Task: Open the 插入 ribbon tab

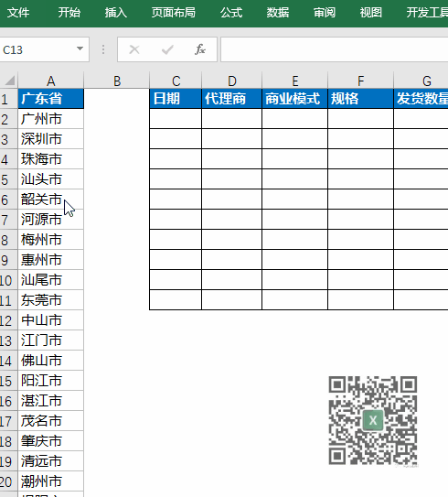Action: click(116, 13)
